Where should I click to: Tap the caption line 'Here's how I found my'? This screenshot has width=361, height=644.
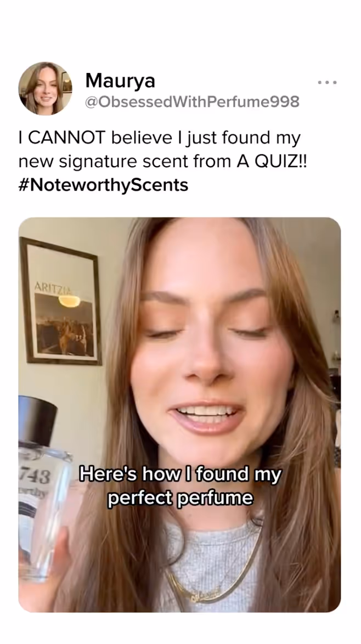click(180, 474)
